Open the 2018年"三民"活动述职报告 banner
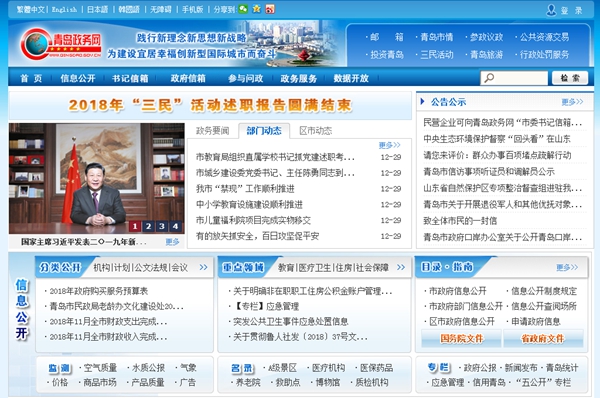This screenshot has height=398, width=600. point(210,105)
